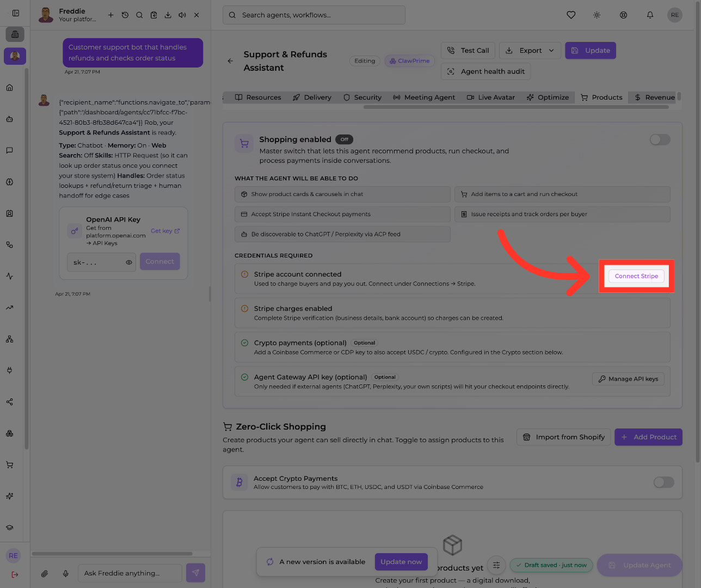Open the graduation cap icon in sidebar
701x588 pixels.
[10, 528]
